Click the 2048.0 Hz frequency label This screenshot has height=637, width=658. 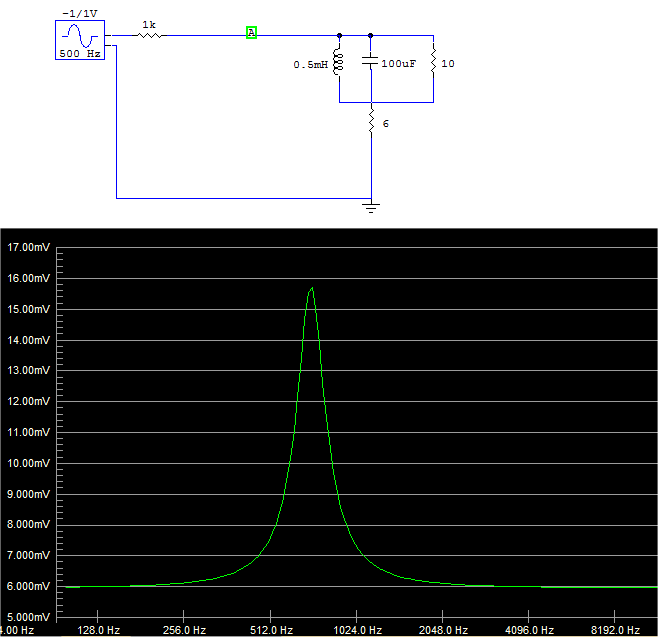pyautogui.click(x=444, y=630)
